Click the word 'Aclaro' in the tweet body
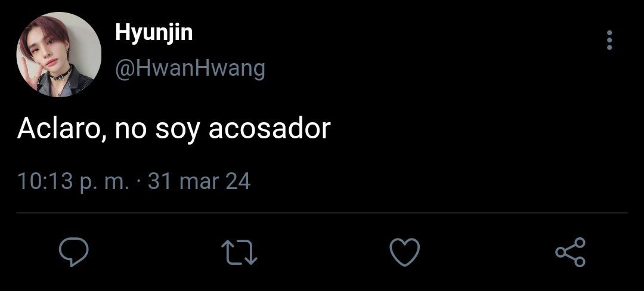Image resolution: width=644 pixels, height=291 pixels. [x=63, y=129]
